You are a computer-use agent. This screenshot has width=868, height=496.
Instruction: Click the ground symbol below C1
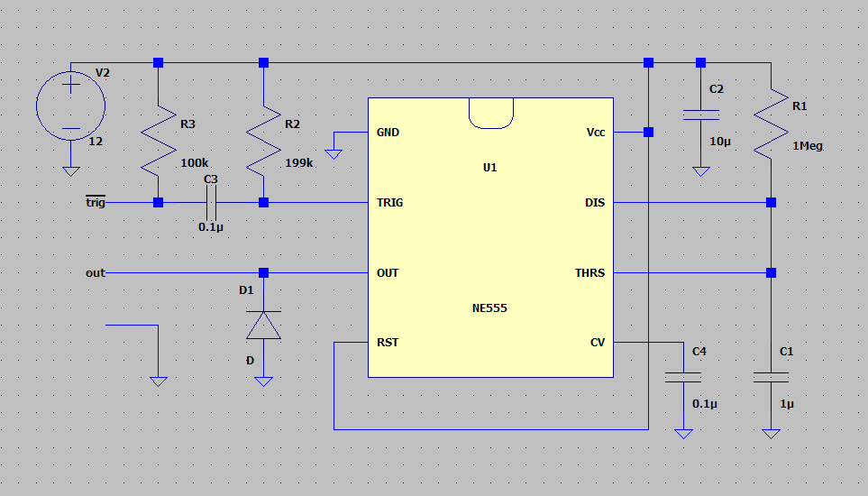(x=772, y=434)
